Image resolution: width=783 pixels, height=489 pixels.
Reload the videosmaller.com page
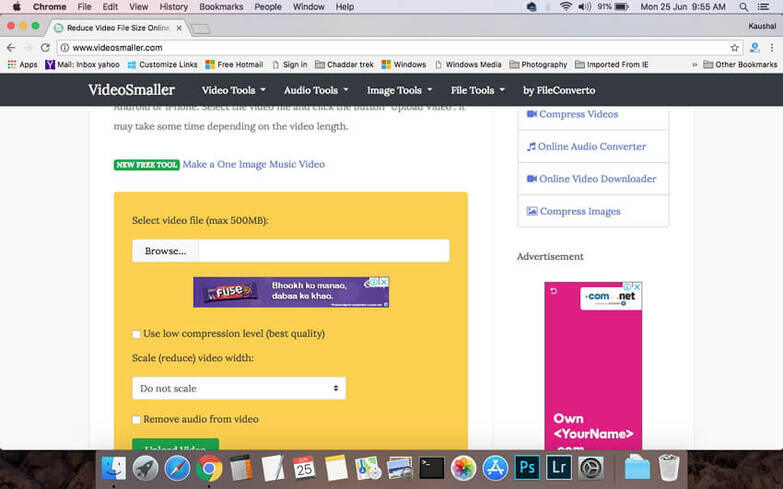[45, 47]
